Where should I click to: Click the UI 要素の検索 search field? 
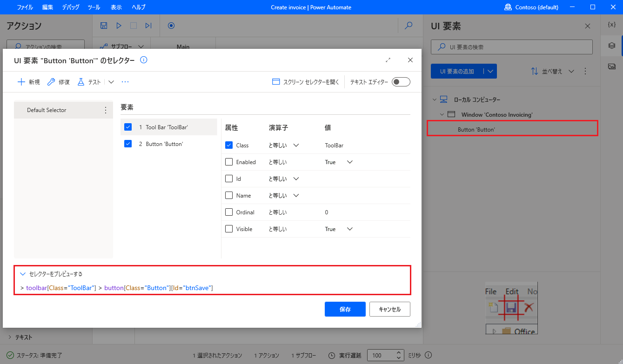512,47
